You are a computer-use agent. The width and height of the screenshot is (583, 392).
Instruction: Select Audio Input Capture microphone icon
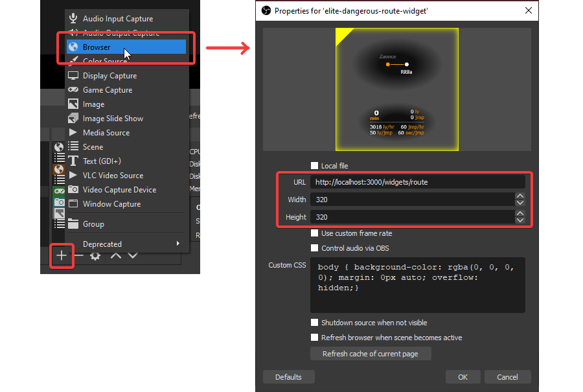(x=73, y=18)
